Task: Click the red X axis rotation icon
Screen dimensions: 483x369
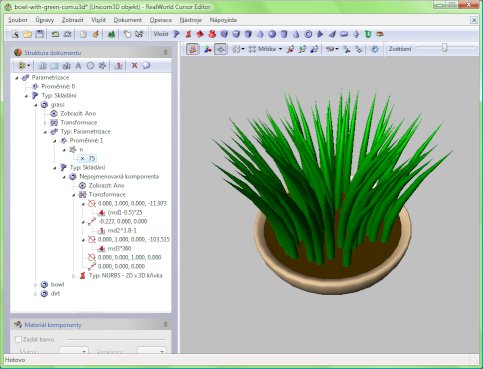Action: [x=290, y=49]
